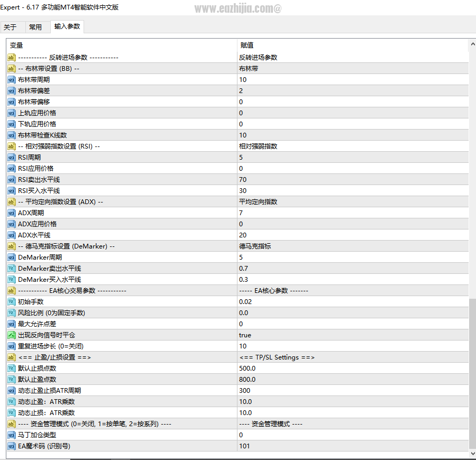Open the 关于 tab
The height and width of the screenshot is (460, 476).
point(11,27)
